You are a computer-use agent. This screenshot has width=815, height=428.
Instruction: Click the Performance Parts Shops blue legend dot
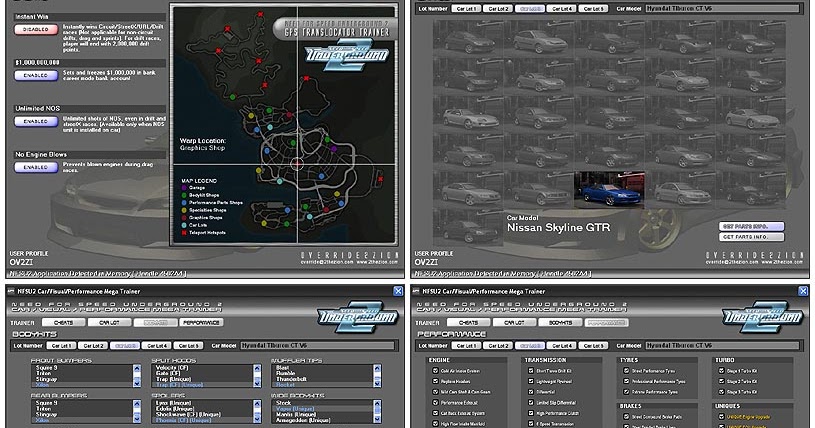pyautogui.click(x=184, y=202)
